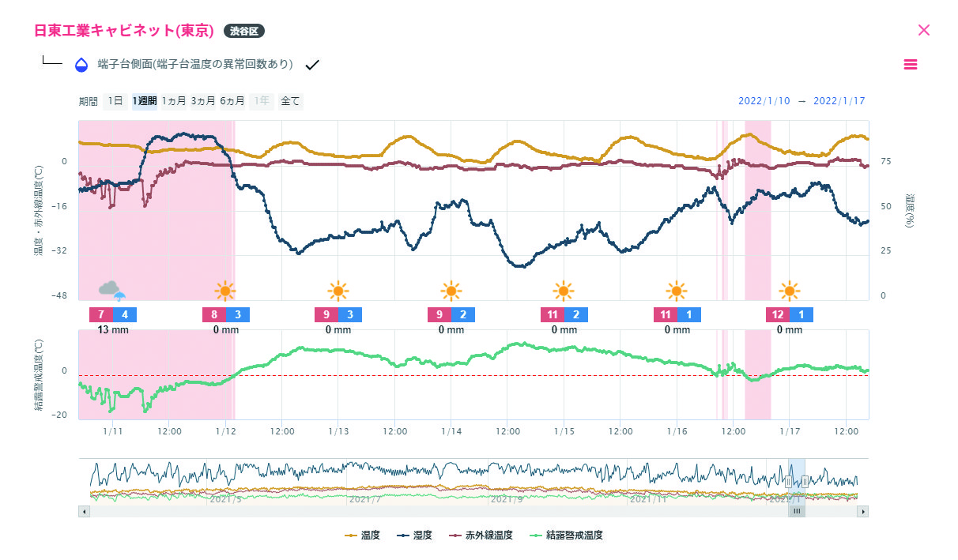Click the rain cloud weather icon on 1/11

click(x=112, y=291)
